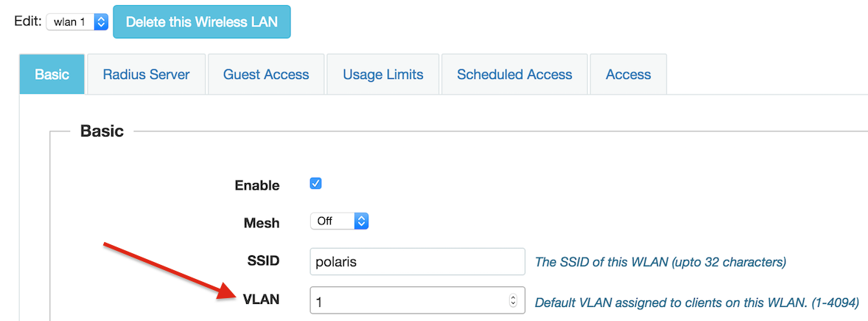The height and width of the screenshot is (321, 868).
Task: Expand the Mesh Off dropdown
Action: pos(340,221)
